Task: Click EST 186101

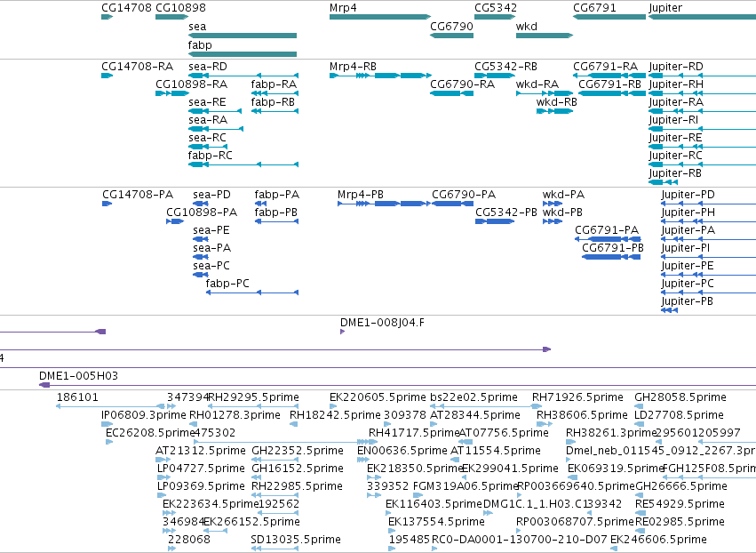Action: pyautogui.click(x=110, y=406)
